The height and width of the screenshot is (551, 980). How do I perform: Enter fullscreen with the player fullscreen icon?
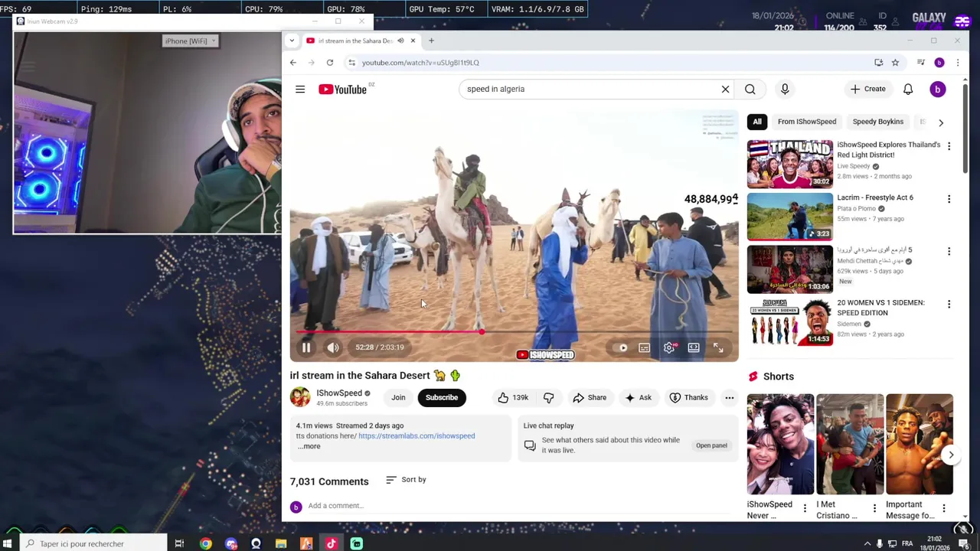click(718, 347)
